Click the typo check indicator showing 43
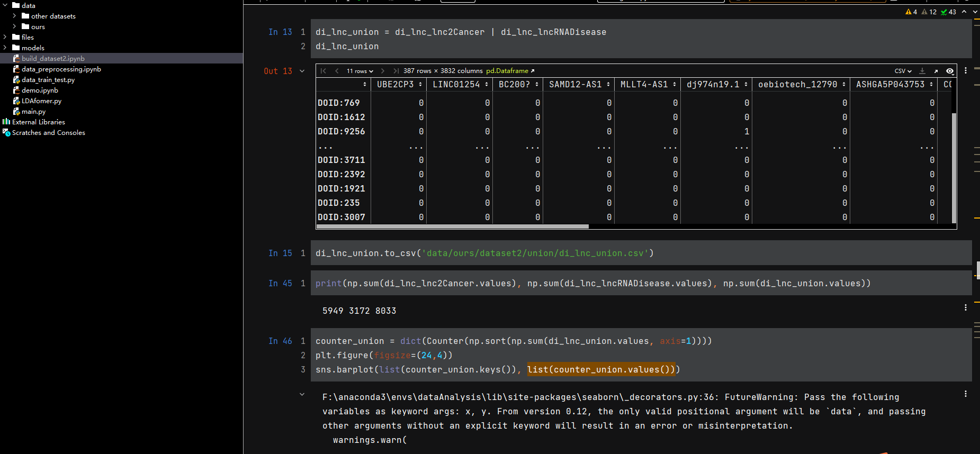980x454 pixels. click(949, 12)
